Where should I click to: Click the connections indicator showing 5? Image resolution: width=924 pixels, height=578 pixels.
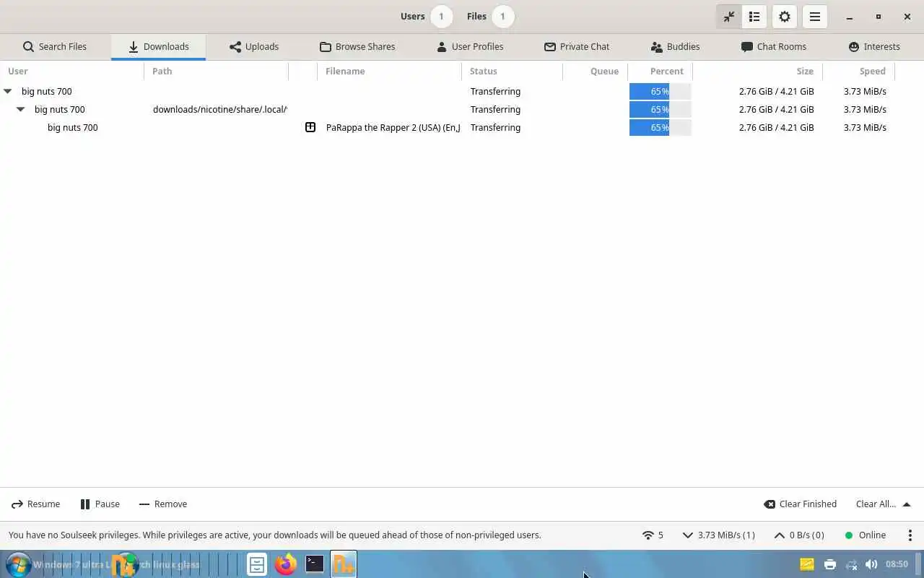coord(653,535)
